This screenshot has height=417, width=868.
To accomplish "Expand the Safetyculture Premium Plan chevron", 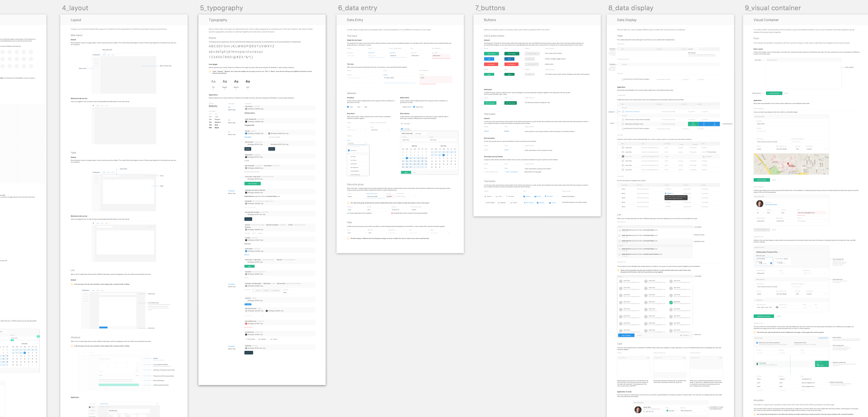I will pos(779,252).
